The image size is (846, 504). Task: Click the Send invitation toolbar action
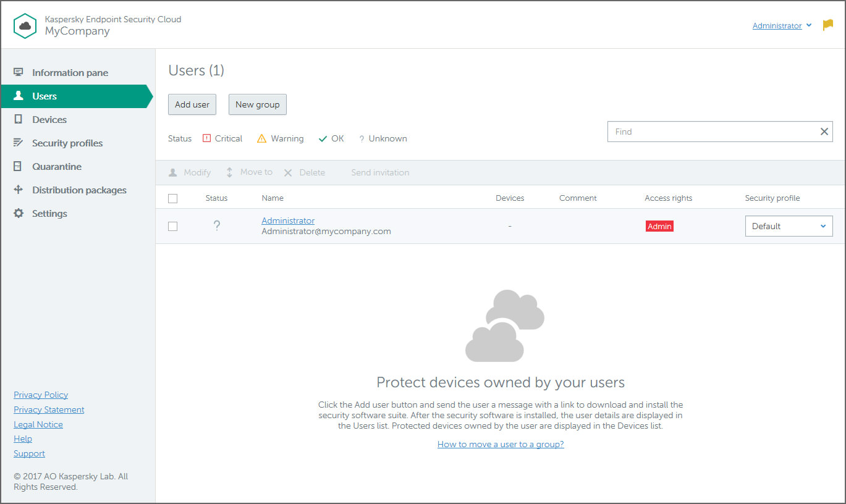(380, 172)
